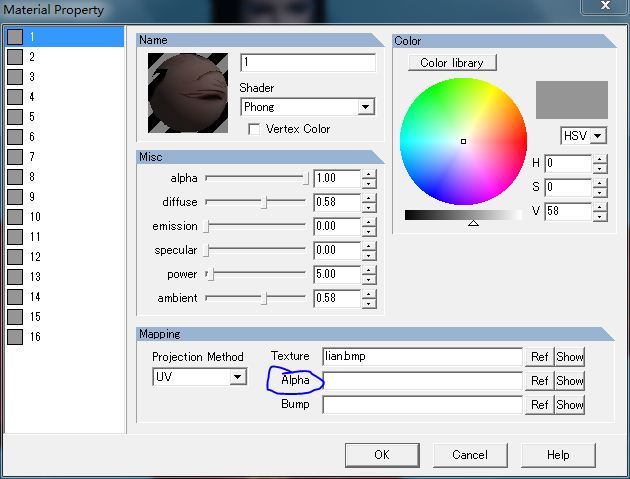Decrease diffuse with the down spinner

[x=368, y=207]
